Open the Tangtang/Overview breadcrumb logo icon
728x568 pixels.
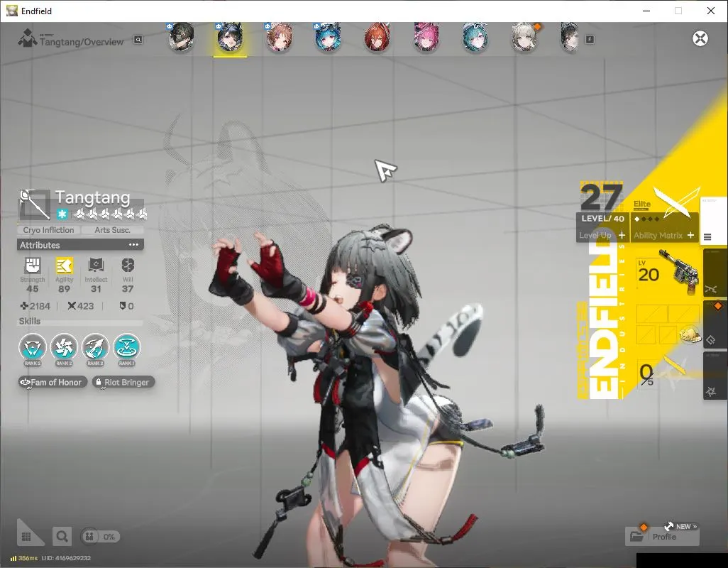click(27, 38)
